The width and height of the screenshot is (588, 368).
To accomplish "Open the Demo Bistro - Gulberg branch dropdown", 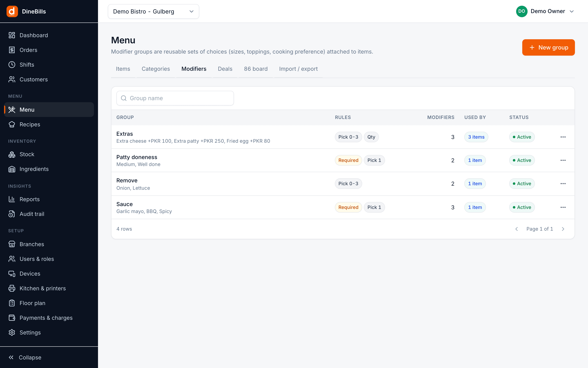I will 153,11.
